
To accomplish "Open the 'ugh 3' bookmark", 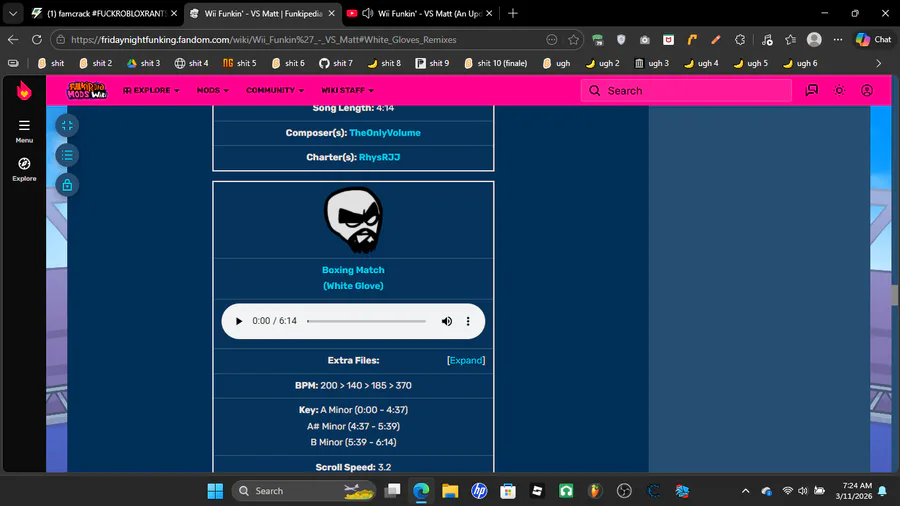I will [x=651, y=63].
